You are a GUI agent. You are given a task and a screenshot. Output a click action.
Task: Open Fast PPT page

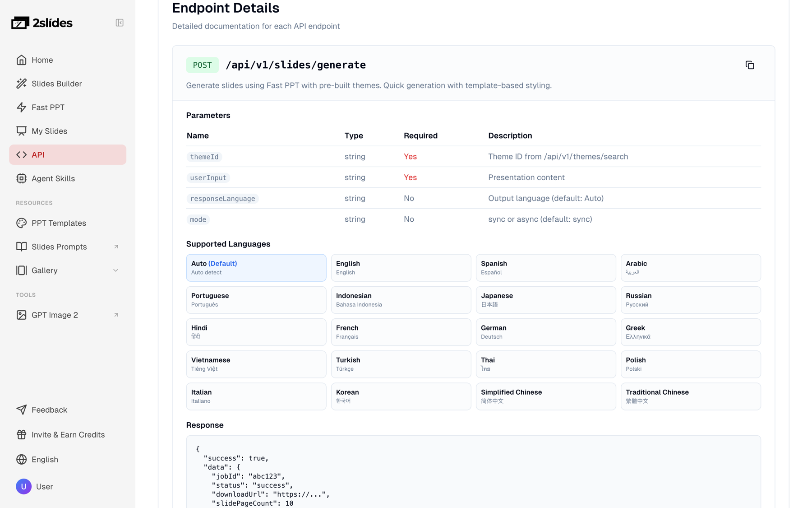(x=68, y=107)
